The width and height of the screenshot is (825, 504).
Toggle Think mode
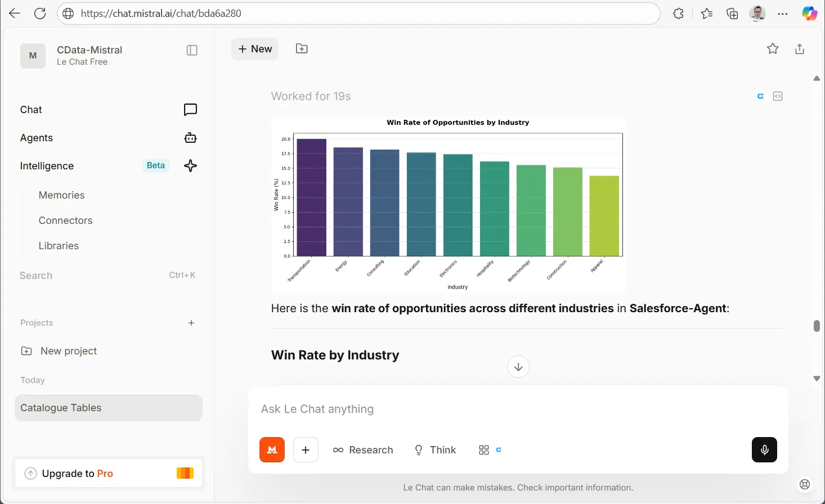[435, 450]
